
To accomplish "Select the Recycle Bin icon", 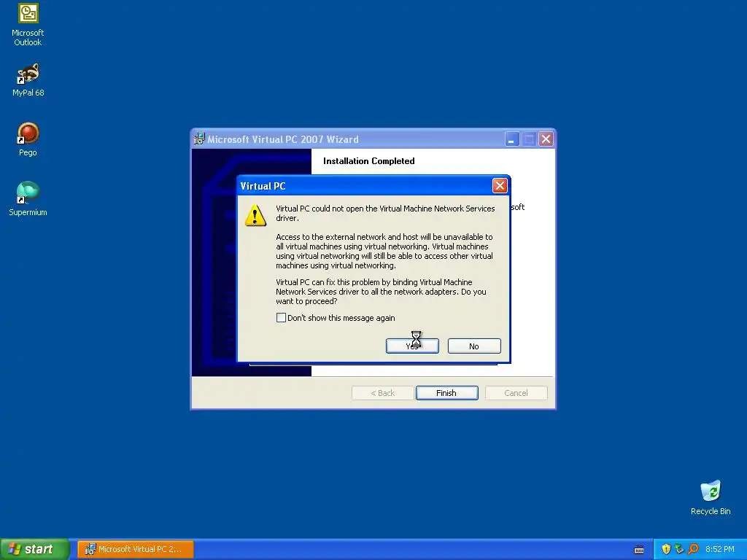I will pyautogui.click(x=711, y=497).
